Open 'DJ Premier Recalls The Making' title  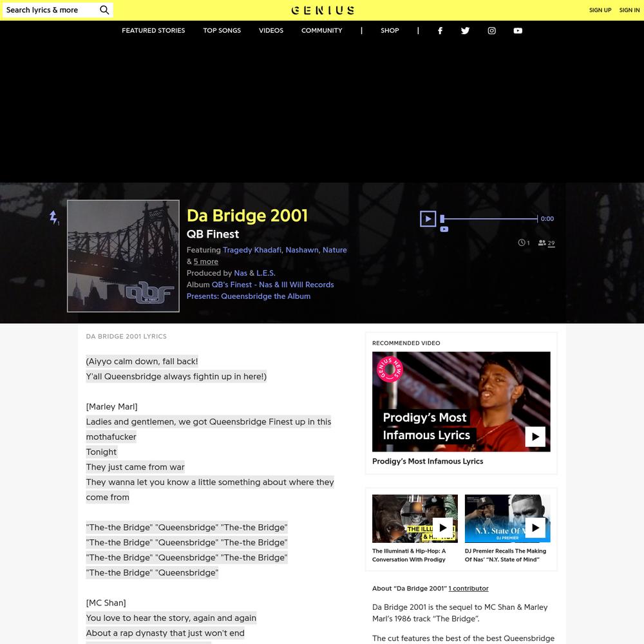pyautogui.click(x=505, y=555)
